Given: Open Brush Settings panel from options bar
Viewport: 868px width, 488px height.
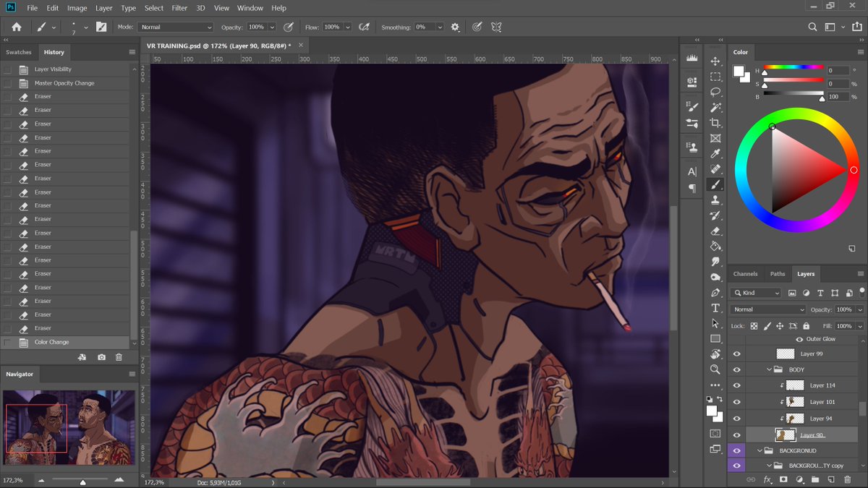Looking at the screenshot, I should click(101, 27).
